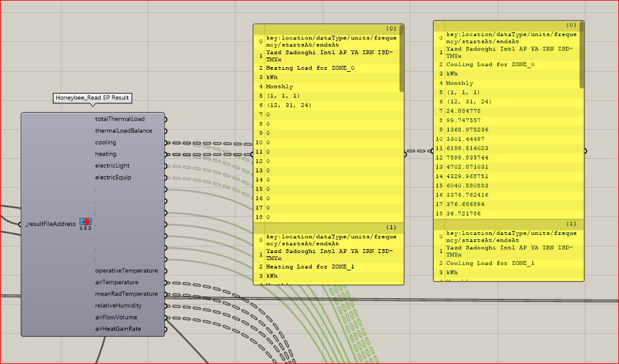Click value 7599.835744 in cooling panel
The height and width of the screenshot is (364, 619).
[x=467, y=157]
